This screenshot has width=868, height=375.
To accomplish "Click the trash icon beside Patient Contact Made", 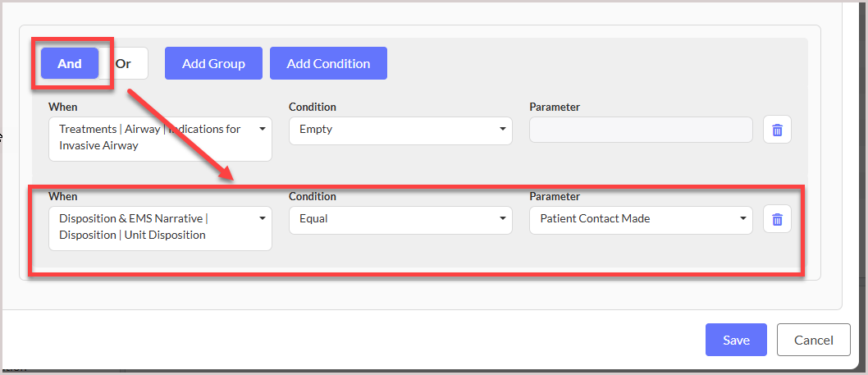I will click(777, 219).
